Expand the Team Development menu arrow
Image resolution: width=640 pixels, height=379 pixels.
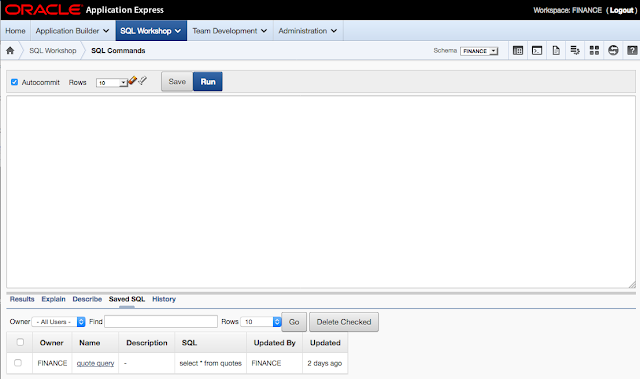click(x=264, y=31)
